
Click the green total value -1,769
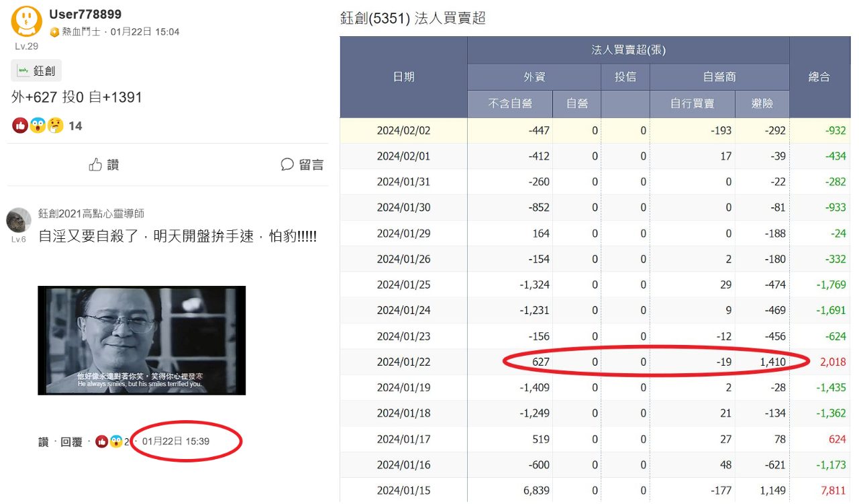(x=831, y=285)
